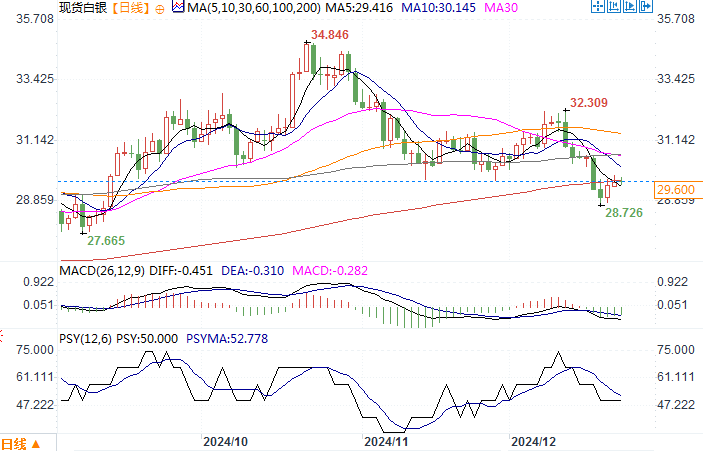Open the 日线 period selector at bottom left

click(20, 443)
